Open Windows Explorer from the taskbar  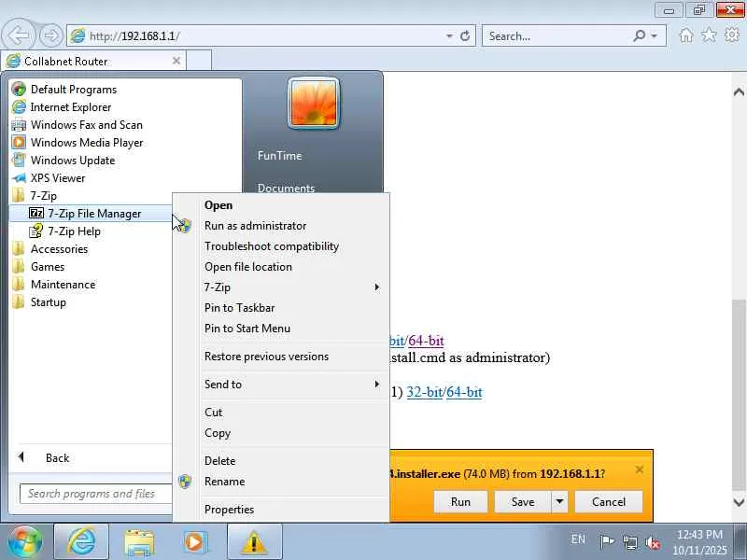[138, 541]
